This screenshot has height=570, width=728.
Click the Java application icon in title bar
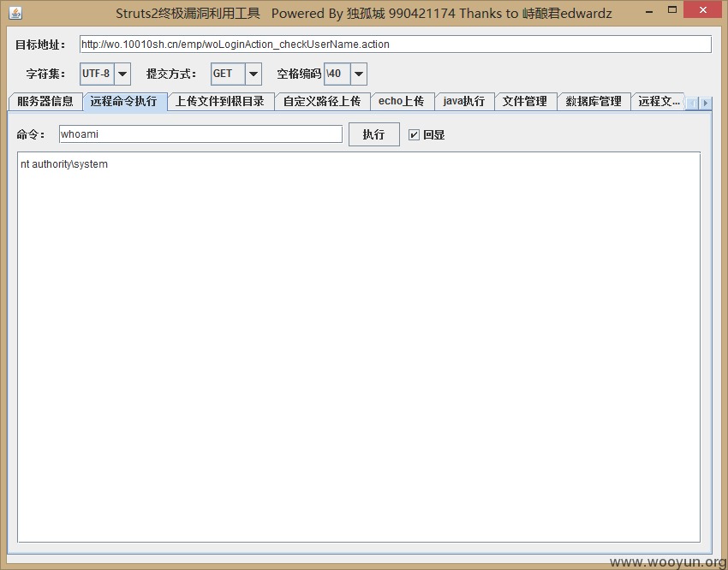tap(15, 13)
